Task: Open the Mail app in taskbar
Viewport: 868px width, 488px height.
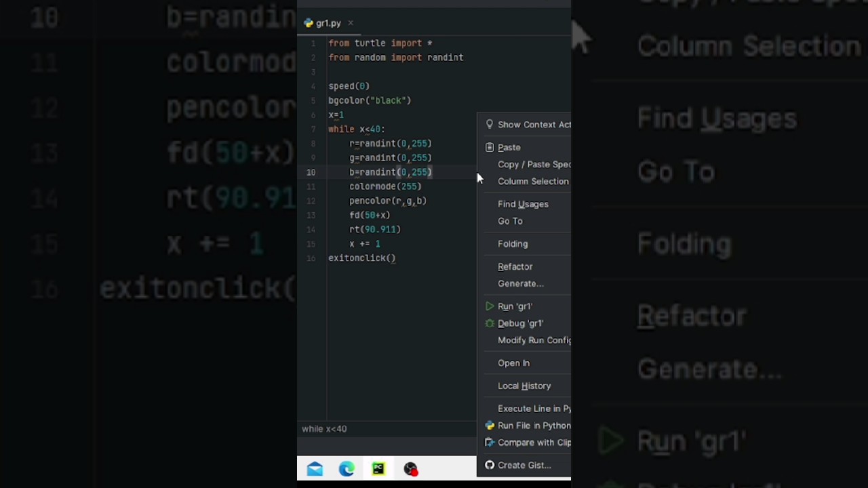Action: pos(315,469)
